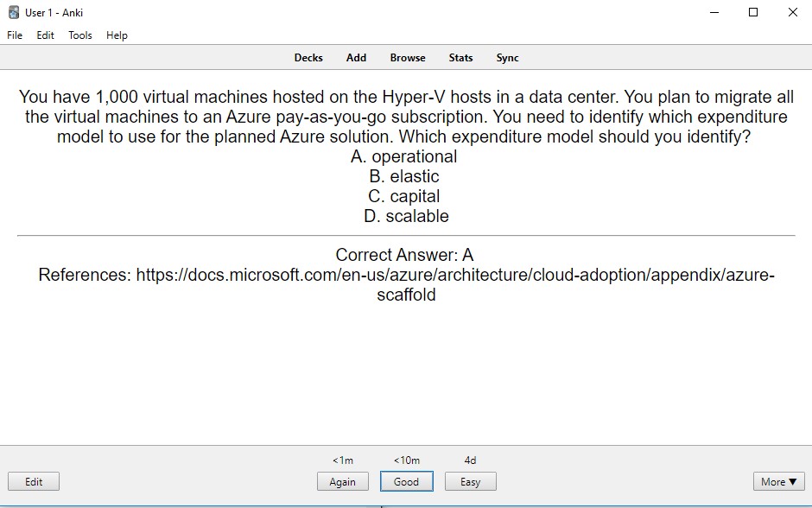Viewport: 812px width, 508px height.
Task: Click answer option C. capital
Action: coord(404,196)
